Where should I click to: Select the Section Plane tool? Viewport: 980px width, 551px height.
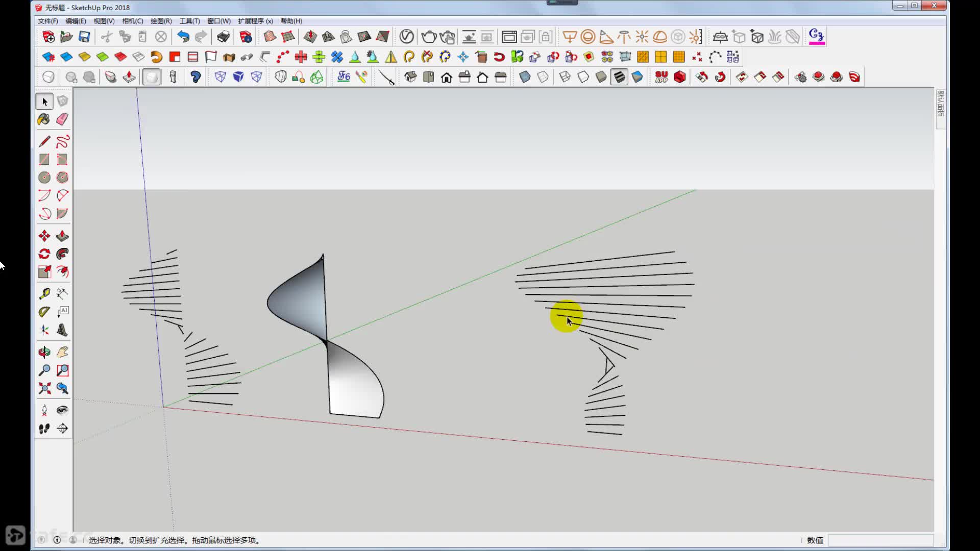tap(62, 429)
